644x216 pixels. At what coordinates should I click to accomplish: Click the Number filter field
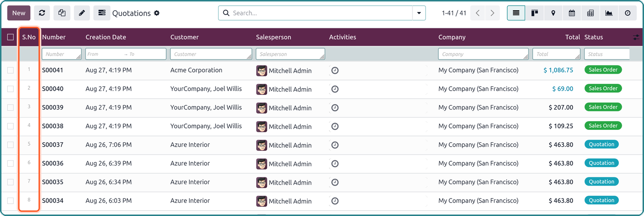pyautogui.click(x=62, y=54)
